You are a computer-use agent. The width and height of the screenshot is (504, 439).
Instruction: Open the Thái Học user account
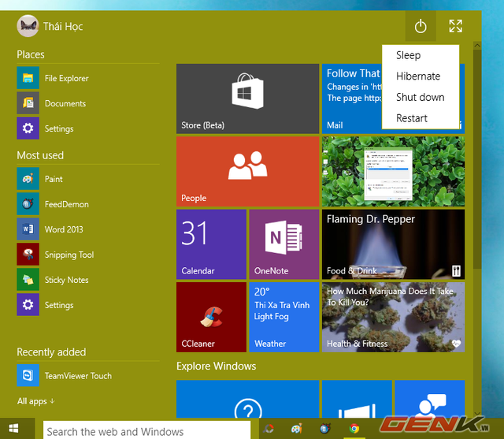(50, 26)
